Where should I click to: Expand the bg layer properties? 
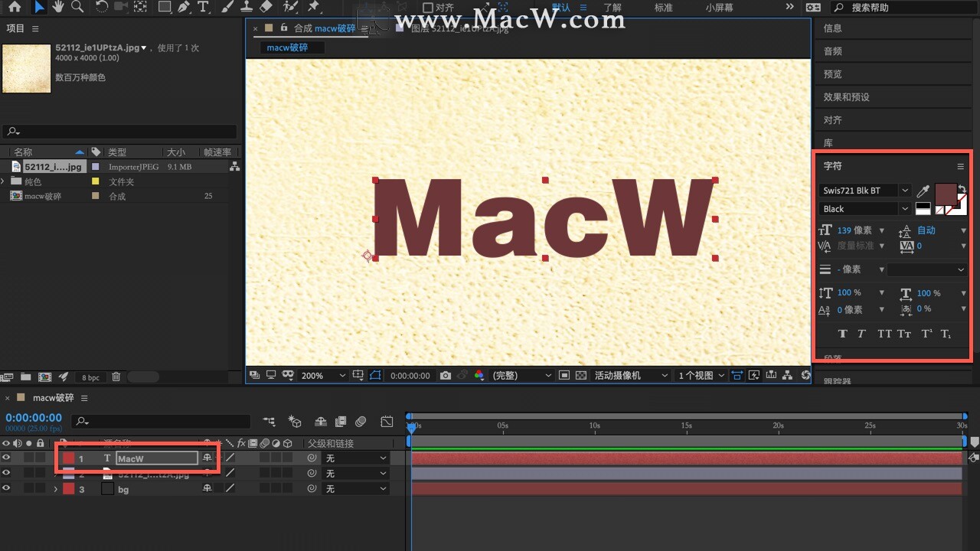tap(55, 489)
